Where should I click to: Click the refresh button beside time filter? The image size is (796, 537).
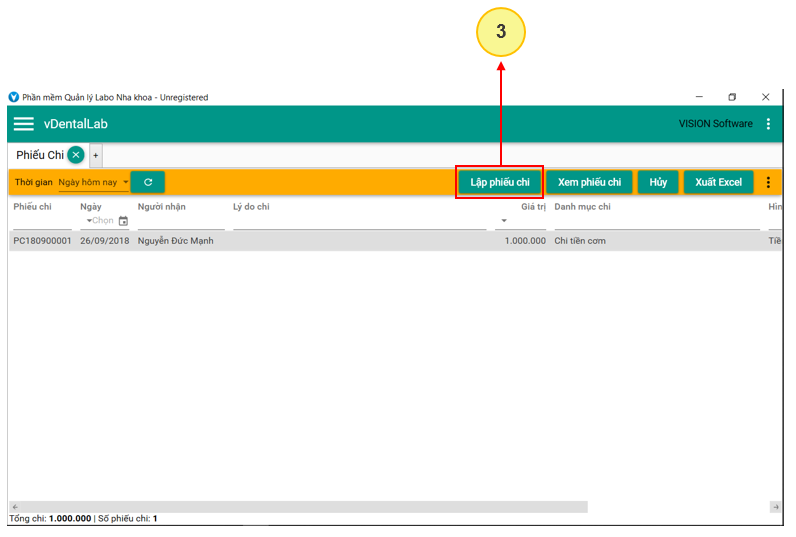click(x=148, y=182)
